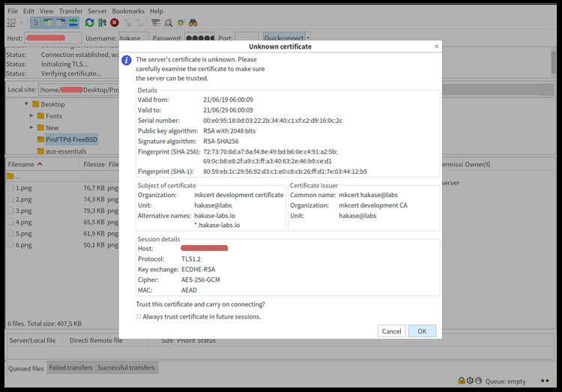Collapse the Desktop folder tree node
The width and height of the screenshot is (562, 392).
click(26, 104)
